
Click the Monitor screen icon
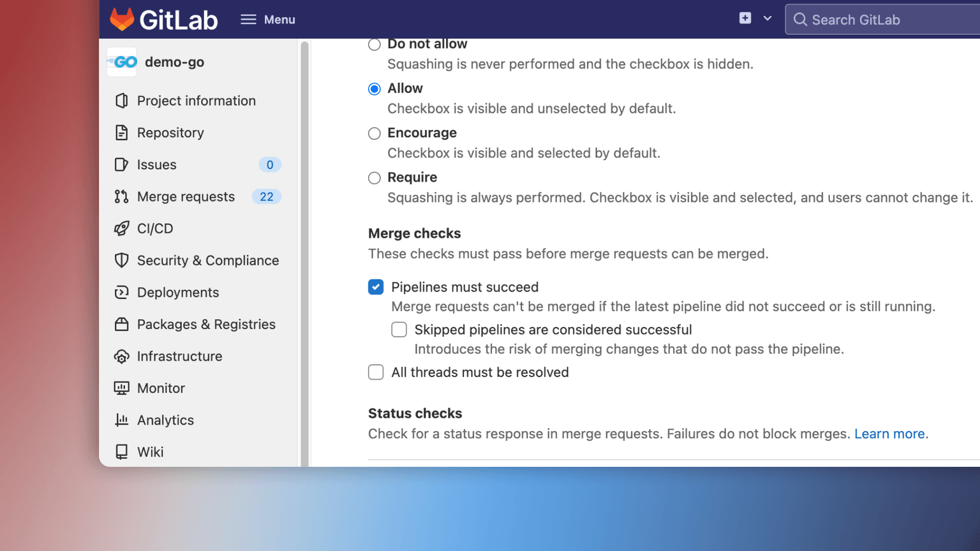click(x=121, y=388)
